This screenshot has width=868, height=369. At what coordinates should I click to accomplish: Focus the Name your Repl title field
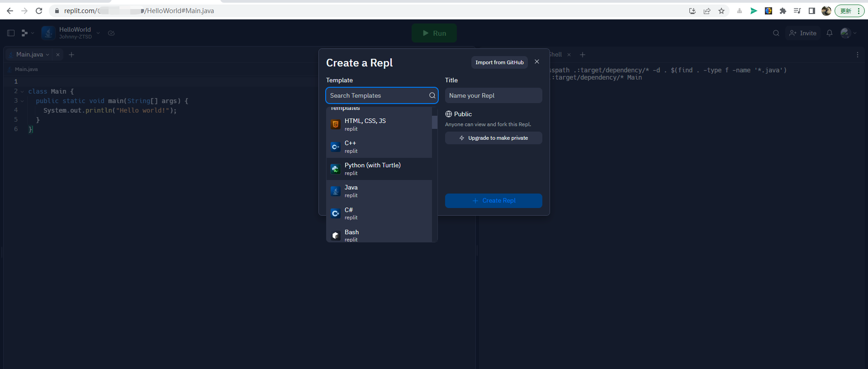pyautogui.click(x=493, y=95)
